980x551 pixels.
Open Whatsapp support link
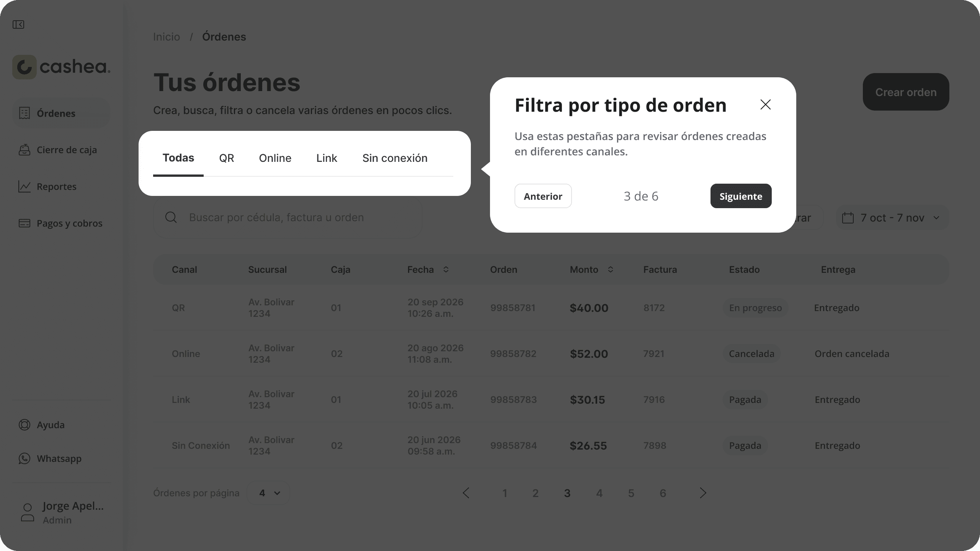[59, 458]
